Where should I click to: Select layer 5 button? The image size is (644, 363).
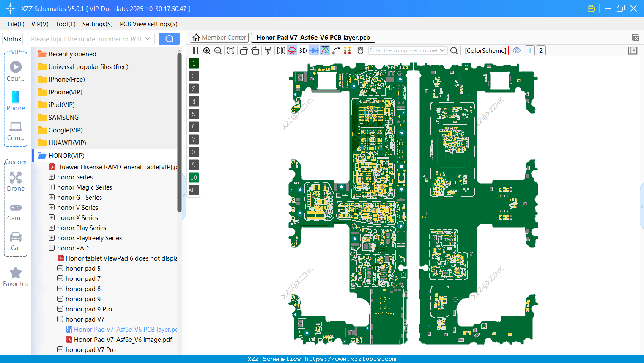pos(194,114)
